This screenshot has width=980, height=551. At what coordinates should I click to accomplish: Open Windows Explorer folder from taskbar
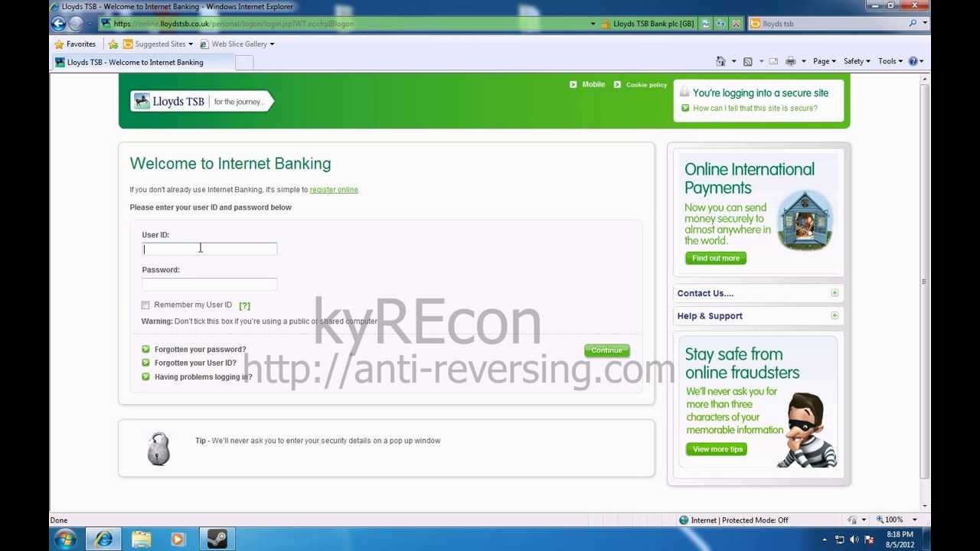pyautogui.click(x=142, y=540)
